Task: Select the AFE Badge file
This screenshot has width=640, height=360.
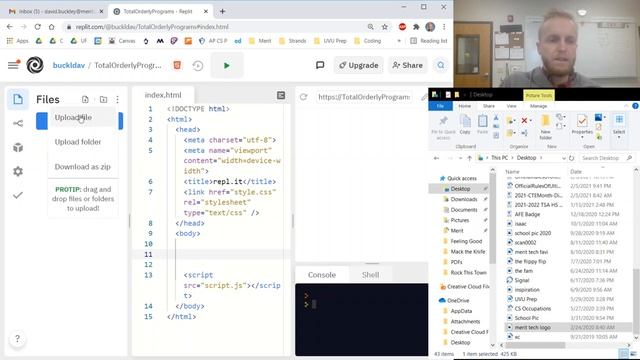Action: pyautogui.click(x=527, y=214)
